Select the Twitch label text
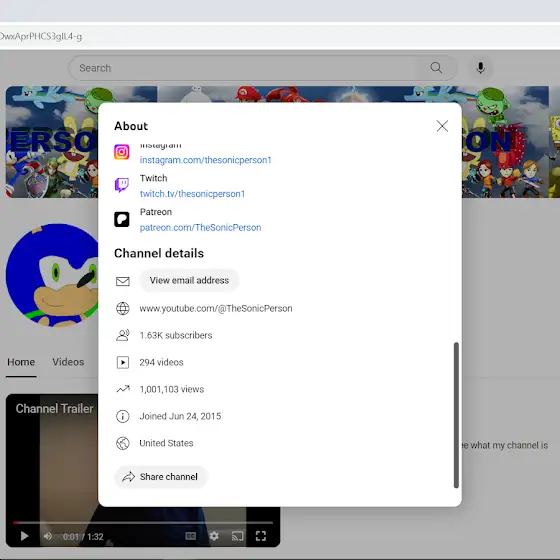Image resolution: width=560 pixels, height=560 pixels. [154, 178]
